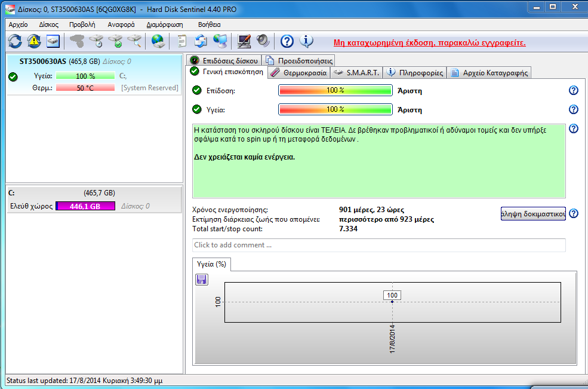Click the help icon next to test button

point(574,213)
